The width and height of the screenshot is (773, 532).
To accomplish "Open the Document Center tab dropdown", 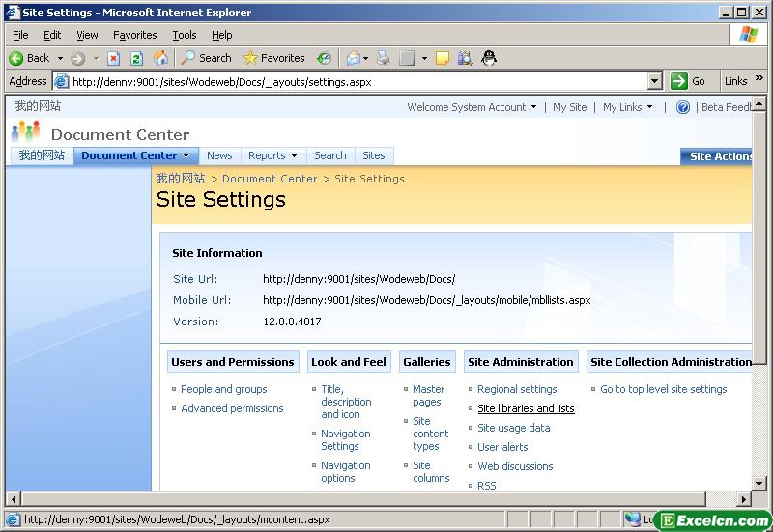I will 186,155.
